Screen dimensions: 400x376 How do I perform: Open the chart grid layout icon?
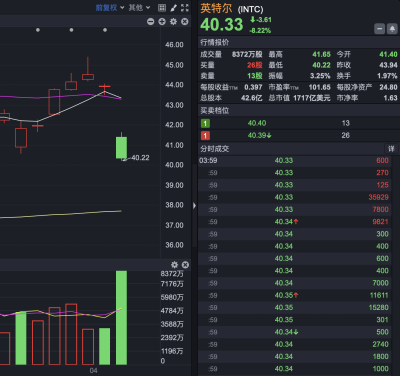point(162,8)
